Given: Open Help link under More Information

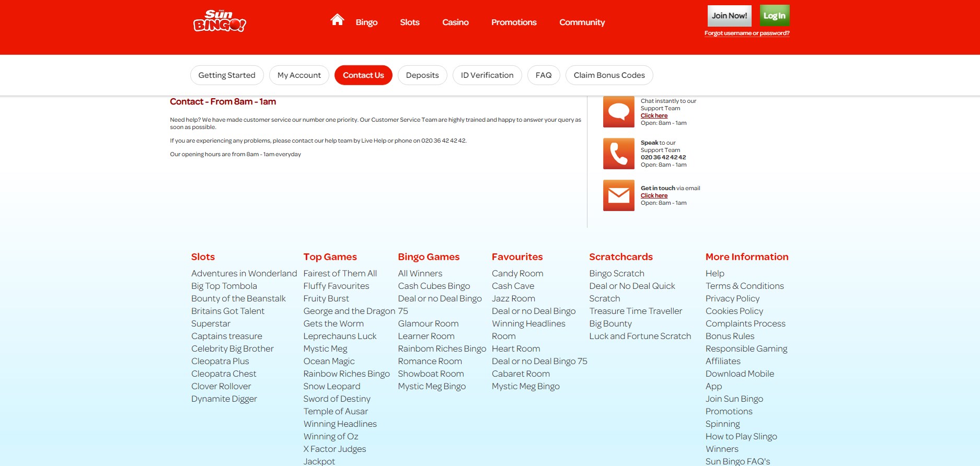Looking at the screenshot, I should 715,273.
